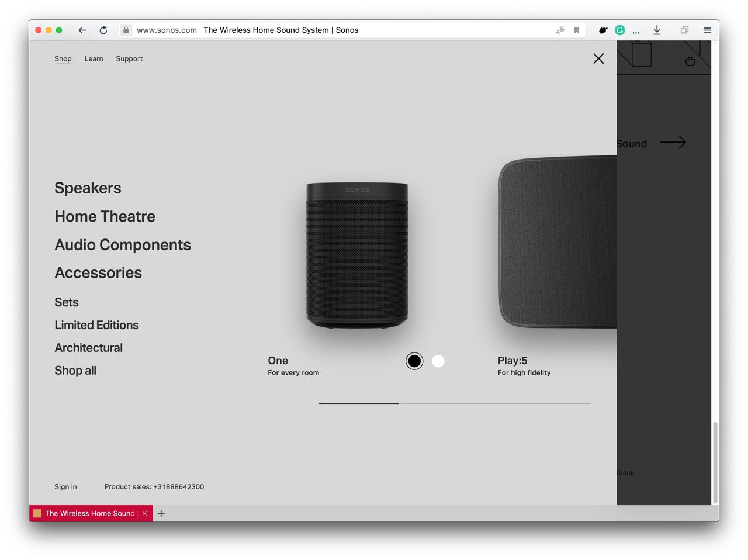Select The Wireless Home Sound tab
Image resolution: width=748 pixels, height=560 pixels.
pos(90,513)
